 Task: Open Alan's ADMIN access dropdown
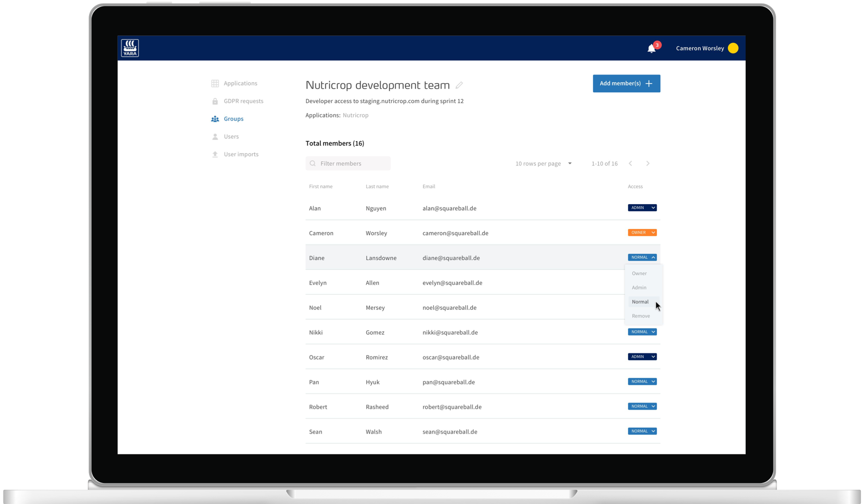coord(642,208)
